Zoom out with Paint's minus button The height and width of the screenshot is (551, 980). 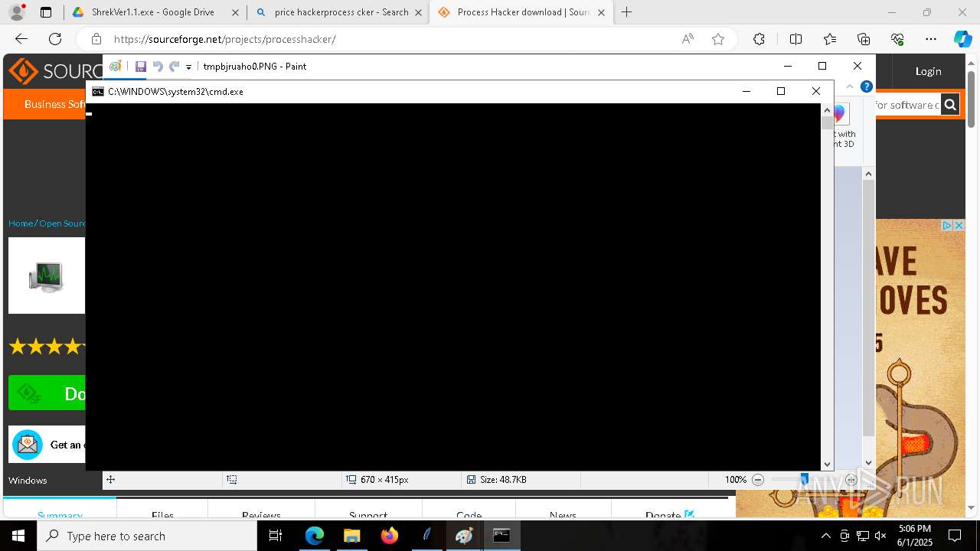pos(758,480)
